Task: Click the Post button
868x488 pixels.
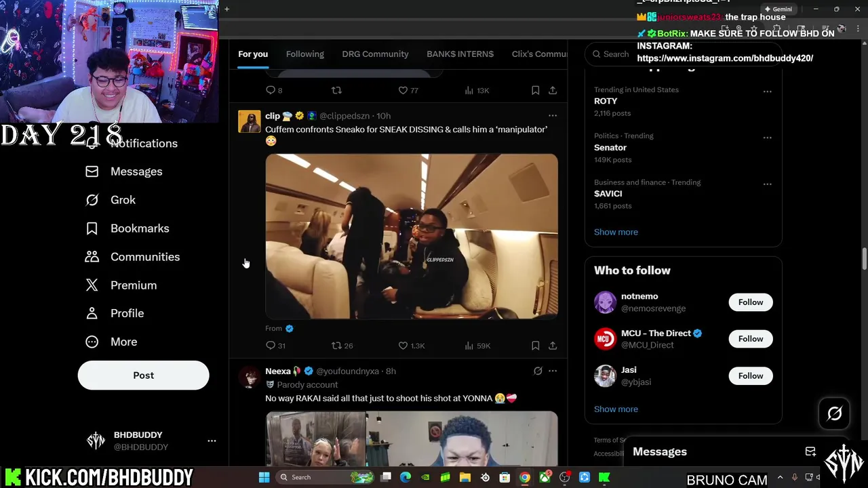Action: [143, 375]
